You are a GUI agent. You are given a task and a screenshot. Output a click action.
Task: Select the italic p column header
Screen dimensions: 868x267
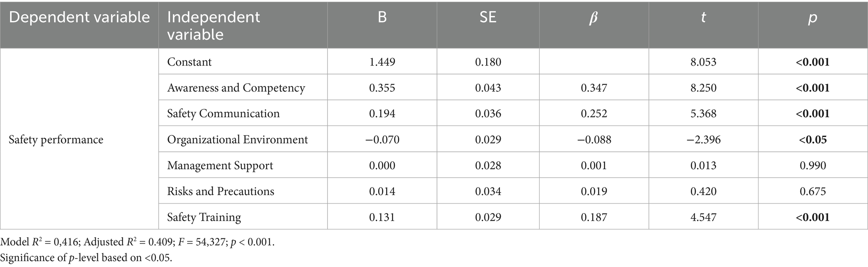pos(813,18)
